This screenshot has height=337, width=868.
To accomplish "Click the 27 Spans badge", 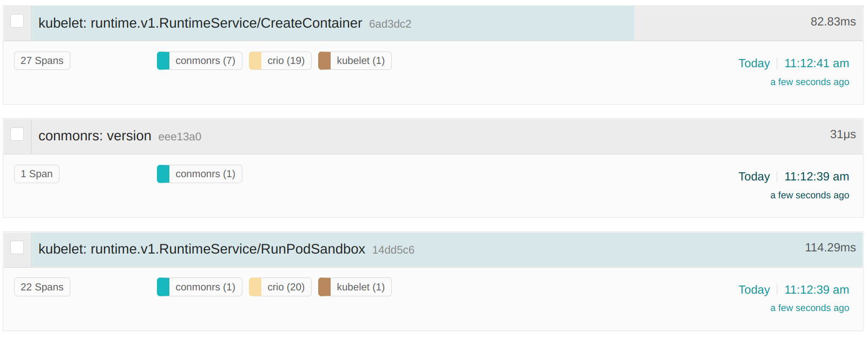I will (42, 60).
